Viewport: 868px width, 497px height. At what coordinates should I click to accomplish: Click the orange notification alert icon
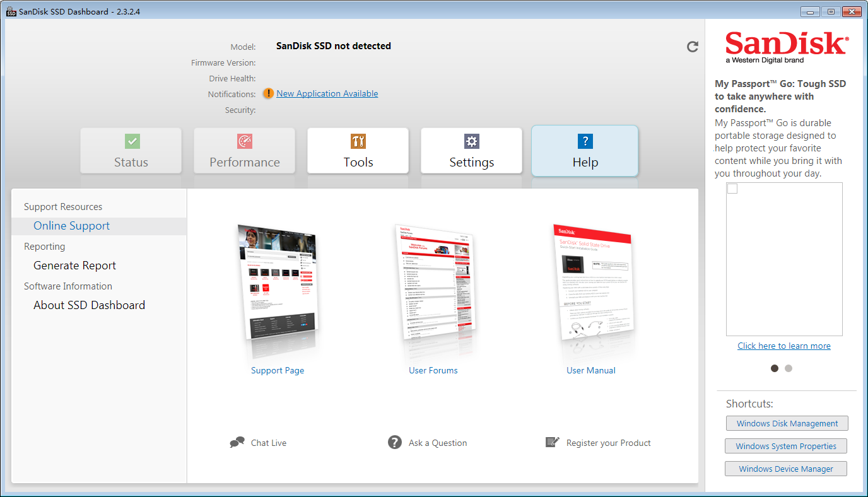268,93
